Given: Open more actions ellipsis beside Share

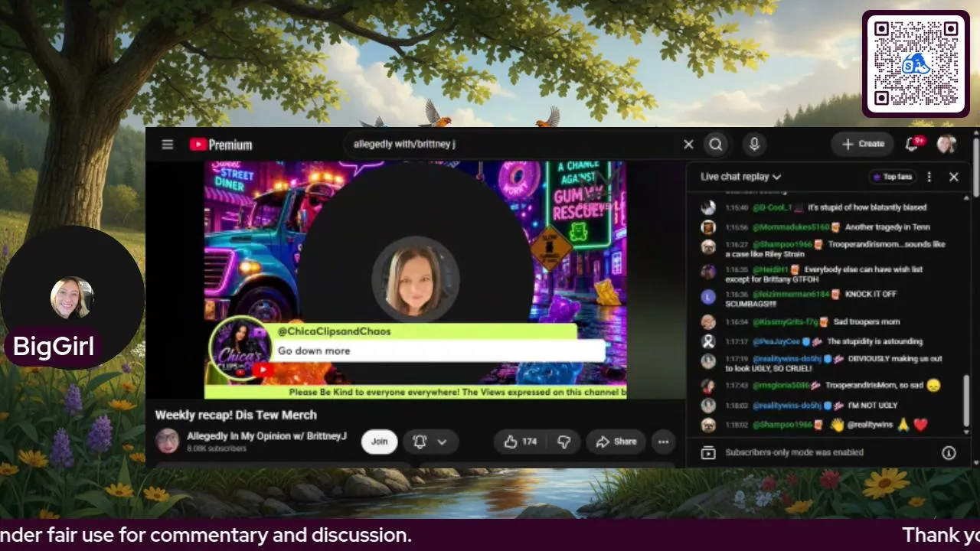Looking at the screenshot, I should coord(664,442).
